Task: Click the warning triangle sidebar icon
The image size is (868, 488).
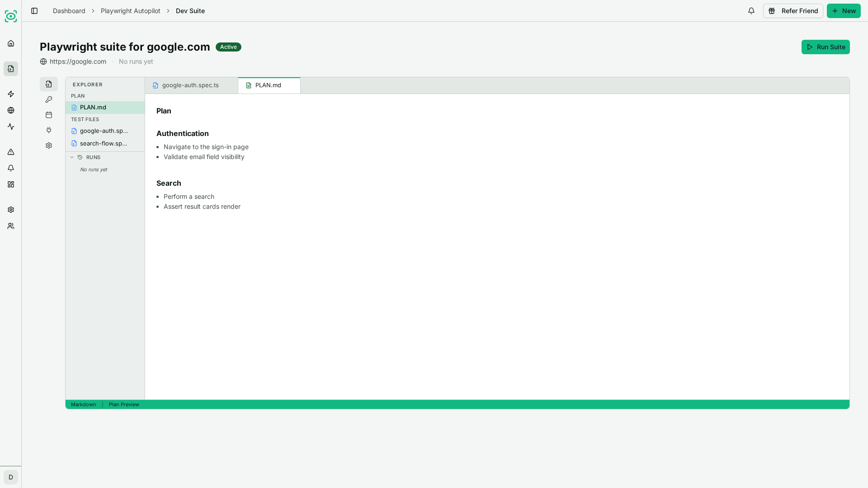Action: coord(11,152)
